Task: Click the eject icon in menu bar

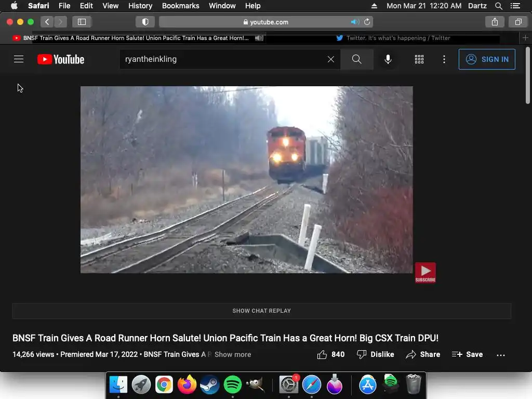Action: click(374, 6)
